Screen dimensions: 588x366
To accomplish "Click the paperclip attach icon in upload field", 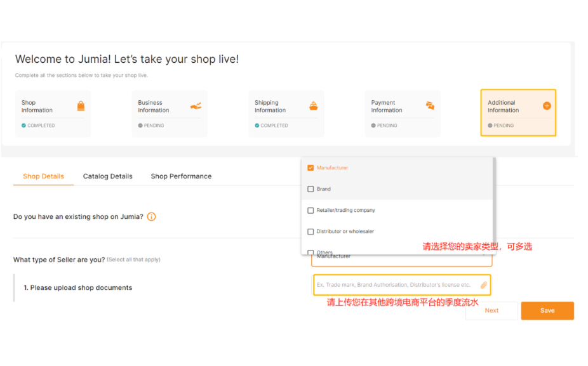I will (484, 285).
